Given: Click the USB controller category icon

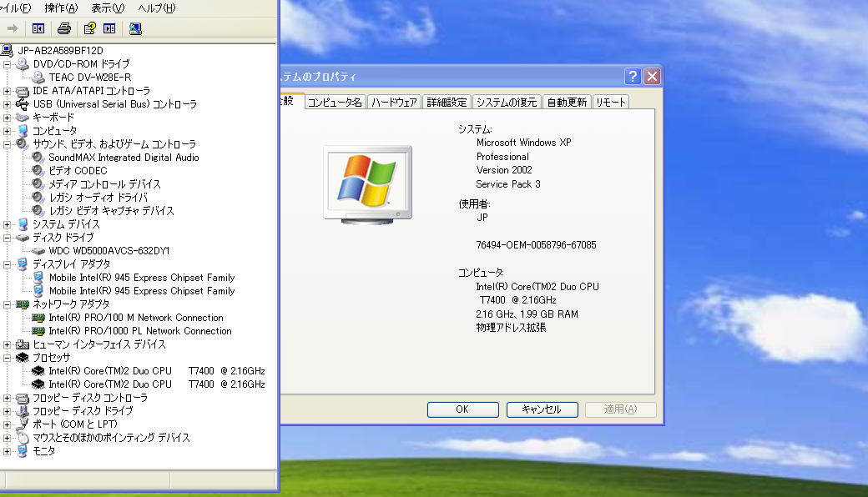Looking at the screenshot, I should [x=23, y=104].
